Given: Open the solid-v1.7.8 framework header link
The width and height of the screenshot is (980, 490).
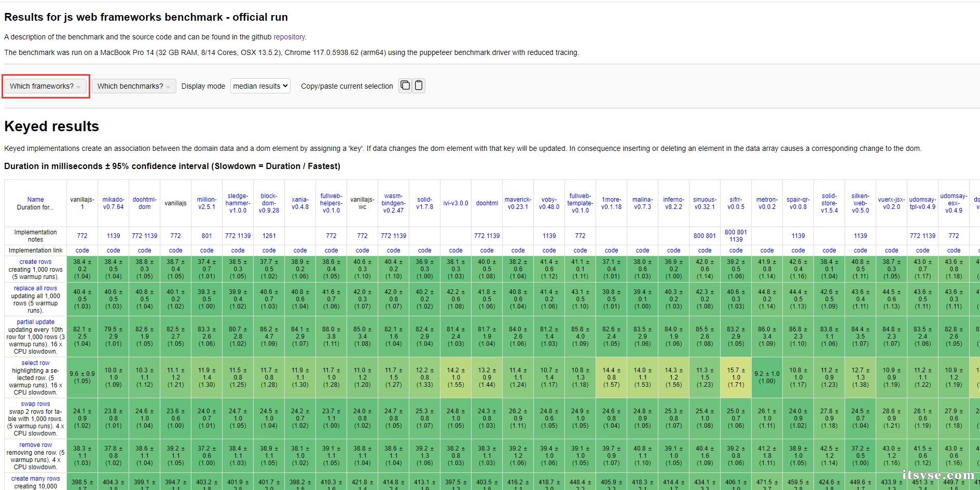Looking at the screenshot, I should click(424, 203).
